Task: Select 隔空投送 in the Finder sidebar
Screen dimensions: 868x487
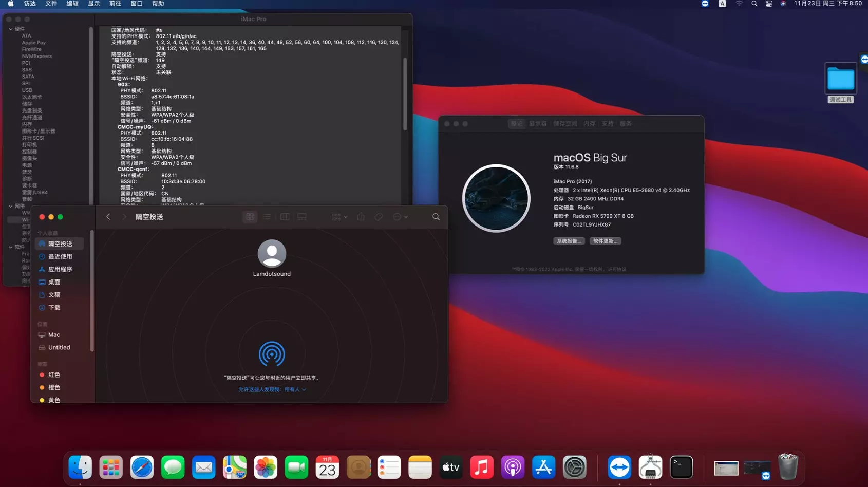Action: coord(60,243)
